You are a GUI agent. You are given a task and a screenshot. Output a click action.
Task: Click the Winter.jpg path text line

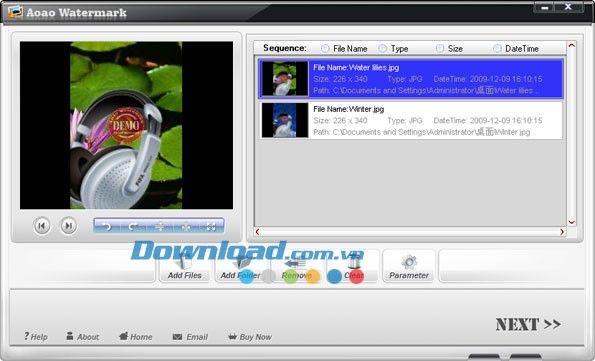[422, 132]
